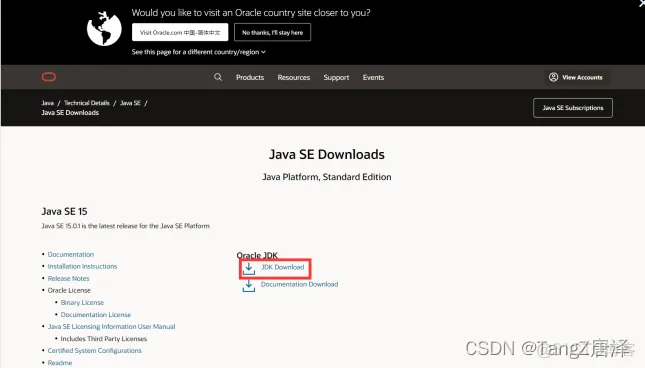Open the search magnifier icon
The image size is (645, 368).
click(x=218, y=77)
